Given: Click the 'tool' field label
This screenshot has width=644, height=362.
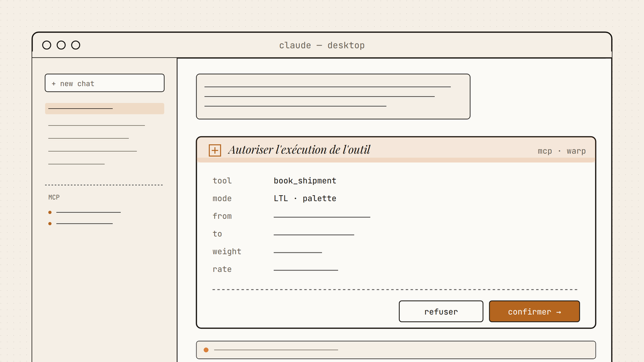Looking at the screenshot, I should (222, 181).
